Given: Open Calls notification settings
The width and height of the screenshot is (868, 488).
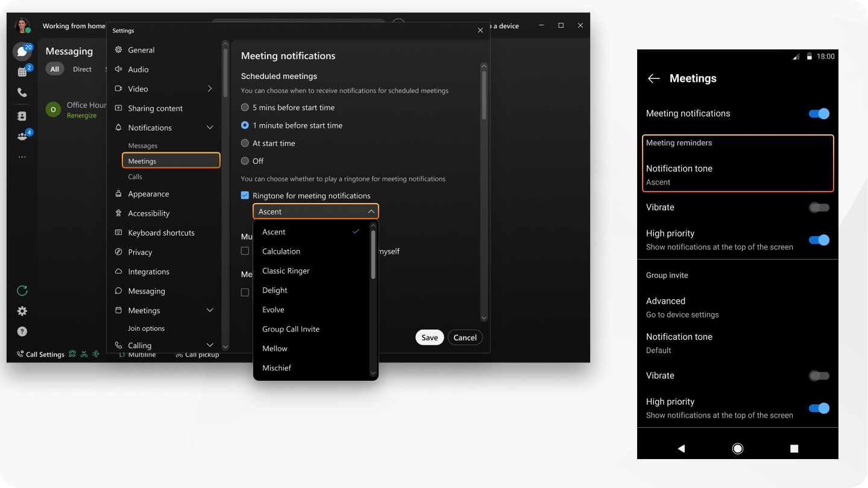Looking at the screenshot, I should tap(135, 177).
